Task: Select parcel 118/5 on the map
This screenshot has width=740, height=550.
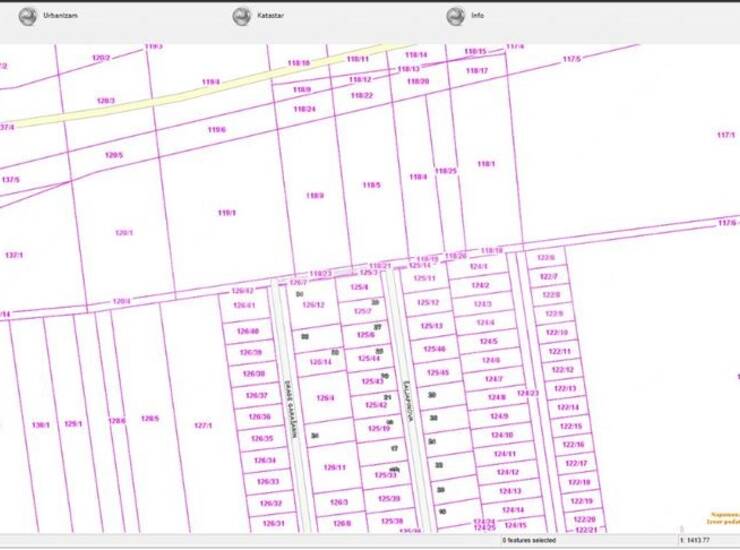Action: (371, 185)
